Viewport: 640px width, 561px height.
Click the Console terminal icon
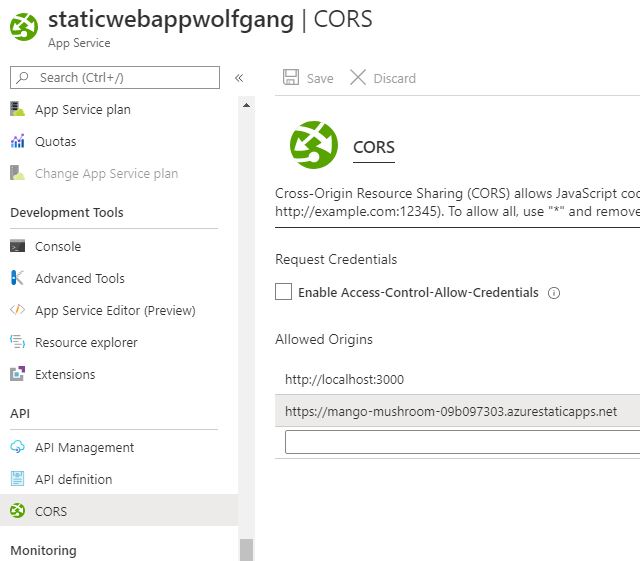(17, 246)
